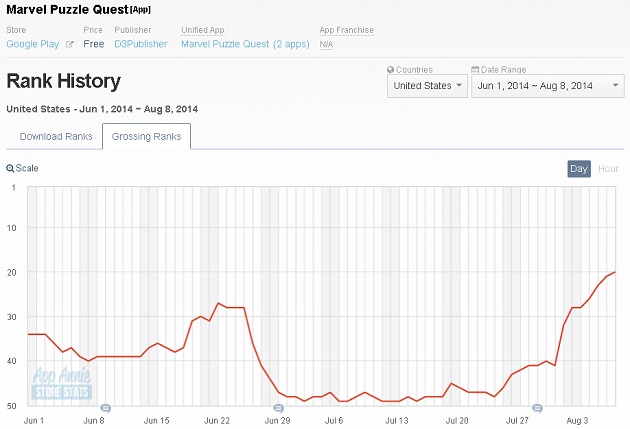Click the Scale magnifier icon
630x429 pixels.
[x=10, y=168]
